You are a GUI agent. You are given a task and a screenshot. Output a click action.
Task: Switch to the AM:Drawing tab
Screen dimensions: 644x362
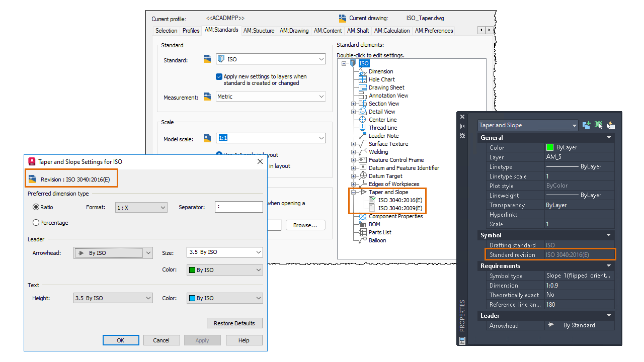(x=294, y=31)
